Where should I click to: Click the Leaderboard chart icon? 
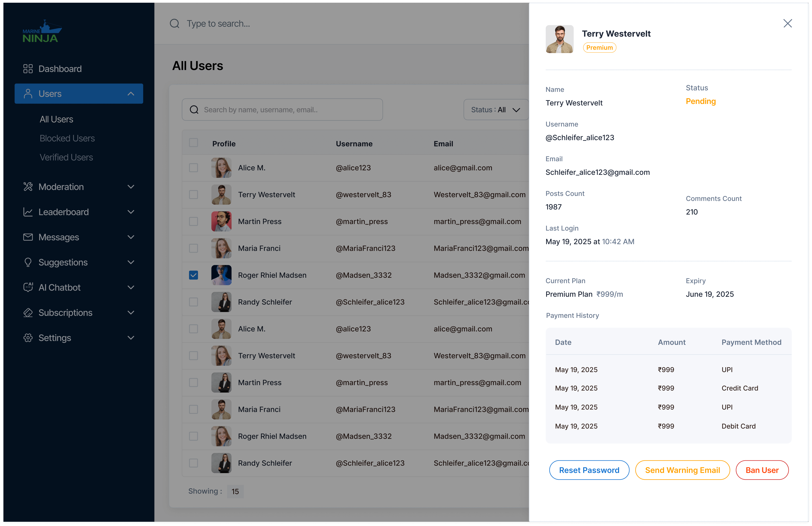coord(28,212)
